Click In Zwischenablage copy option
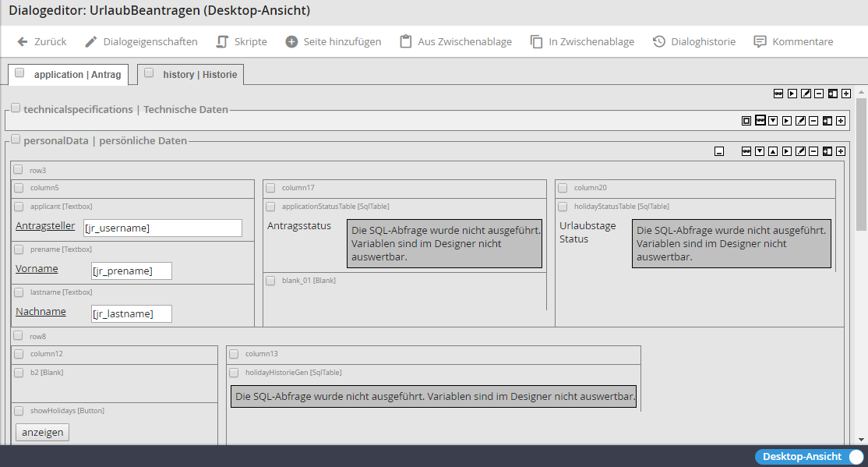The height and width of the screenshot is (467, 868). click(582, 41)
